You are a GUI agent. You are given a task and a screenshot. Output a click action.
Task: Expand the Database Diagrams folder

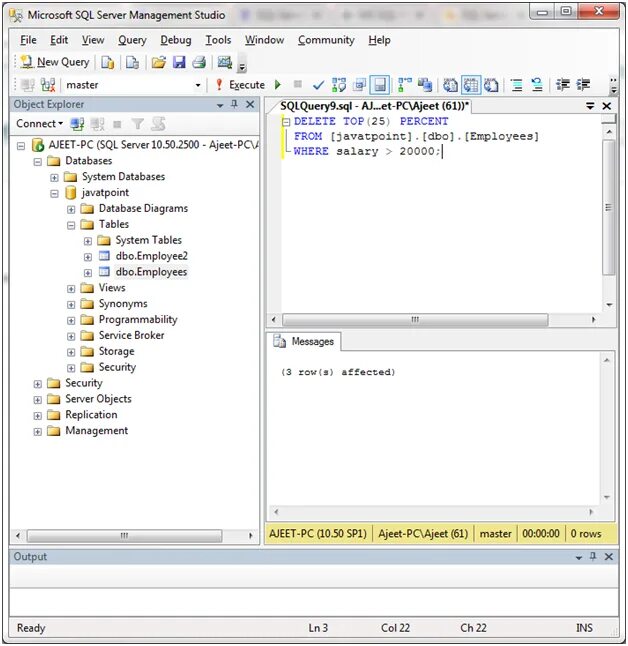point(71,210)
